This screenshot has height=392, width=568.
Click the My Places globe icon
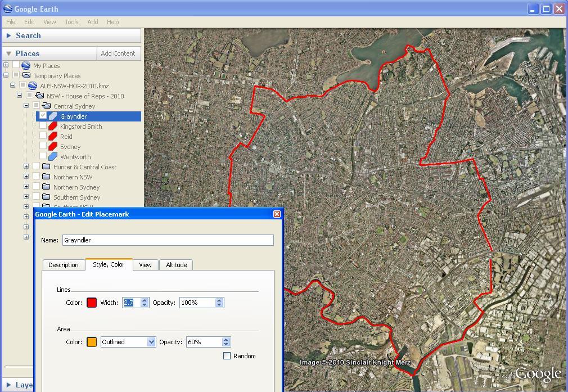coord(26,66)
